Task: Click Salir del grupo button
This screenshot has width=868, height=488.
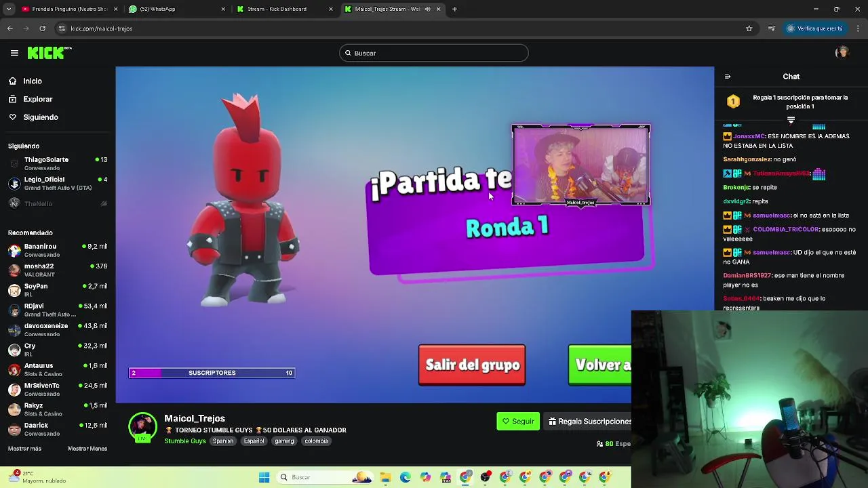Action: coord(472,365)
